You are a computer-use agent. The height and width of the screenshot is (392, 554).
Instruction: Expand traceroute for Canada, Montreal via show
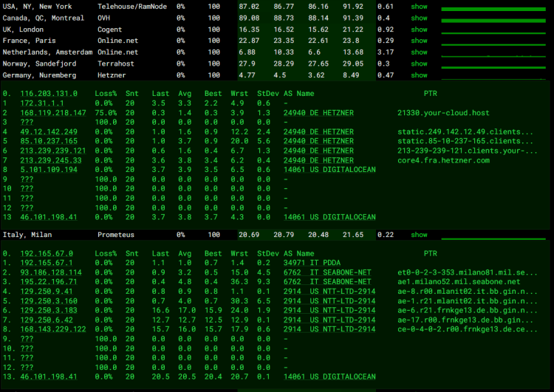click(x=419, y=18)
